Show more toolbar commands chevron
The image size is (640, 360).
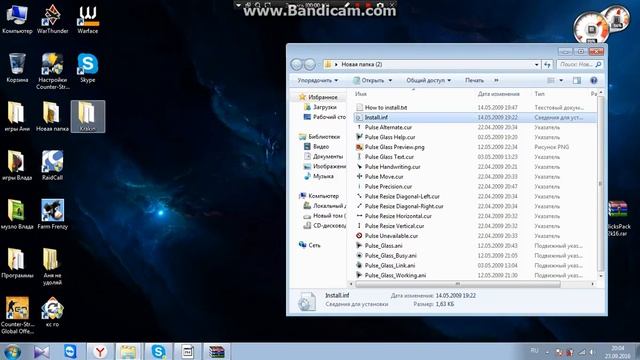[496, 80]
